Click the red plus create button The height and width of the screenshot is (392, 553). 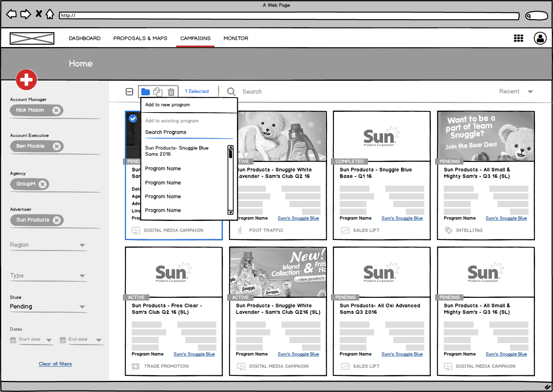click(x=26, y=80)
